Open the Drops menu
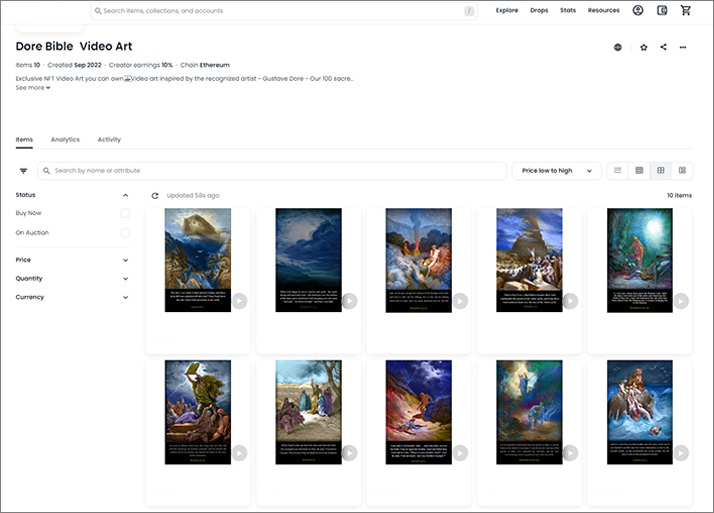This screenshot has width=714, height=513. pos(539,10)
